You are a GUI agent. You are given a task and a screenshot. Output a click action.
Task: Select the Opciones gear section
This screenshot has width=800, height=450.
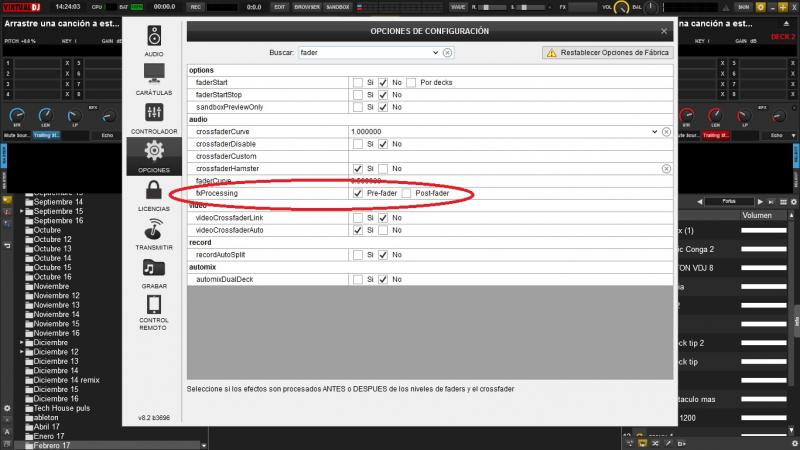click(154, 157)
